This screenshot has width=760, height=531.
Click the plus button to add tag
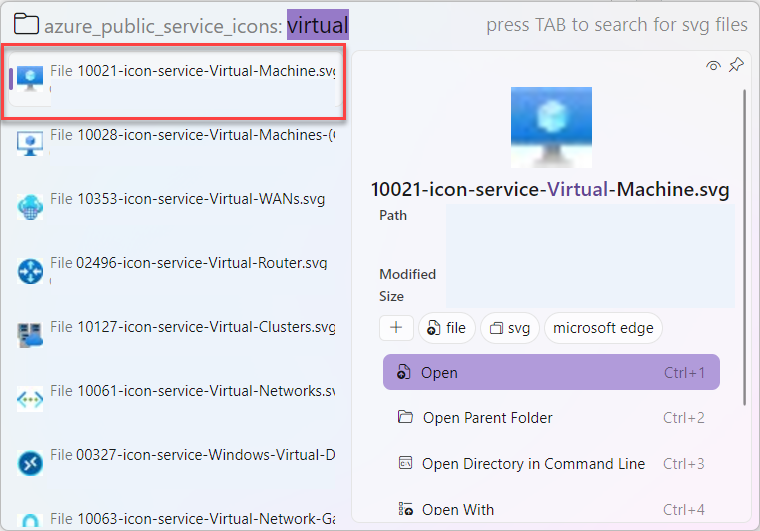point(396,328)
